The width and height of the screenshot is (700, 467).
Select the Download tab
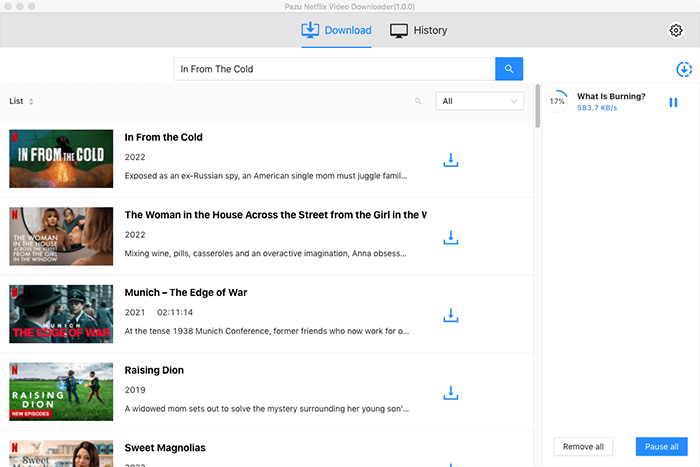336,30
